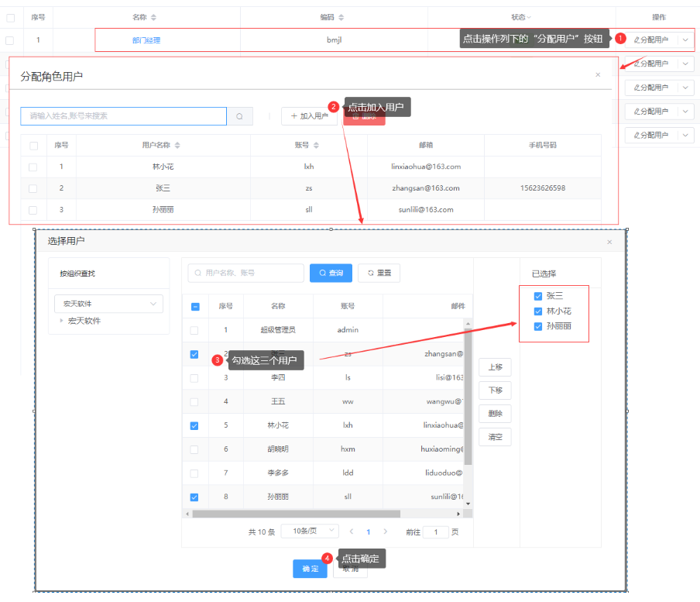The height and width of the screenshot is (602, 700).
Task: Close the 选择用户 dialog
Action: [x=609, y=242]
